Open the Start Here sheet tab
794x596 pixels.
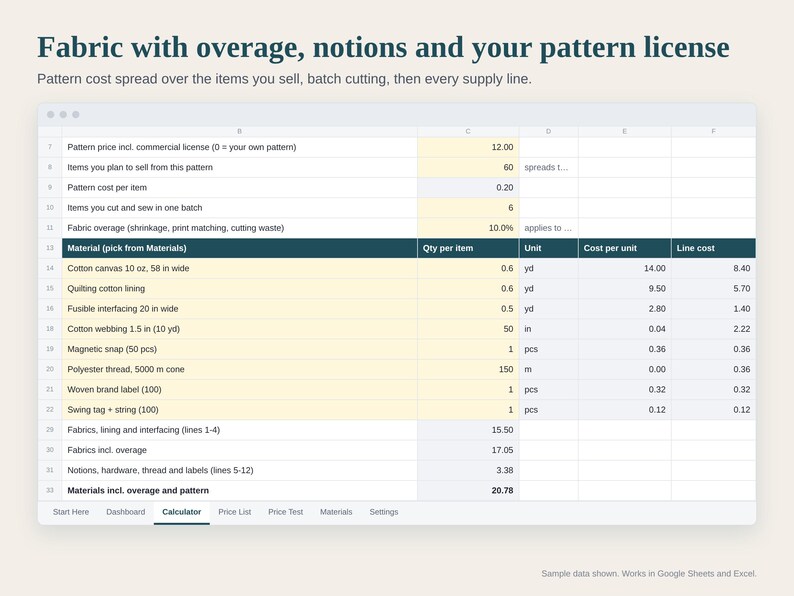pyautogui.click(x=71, y=512)
